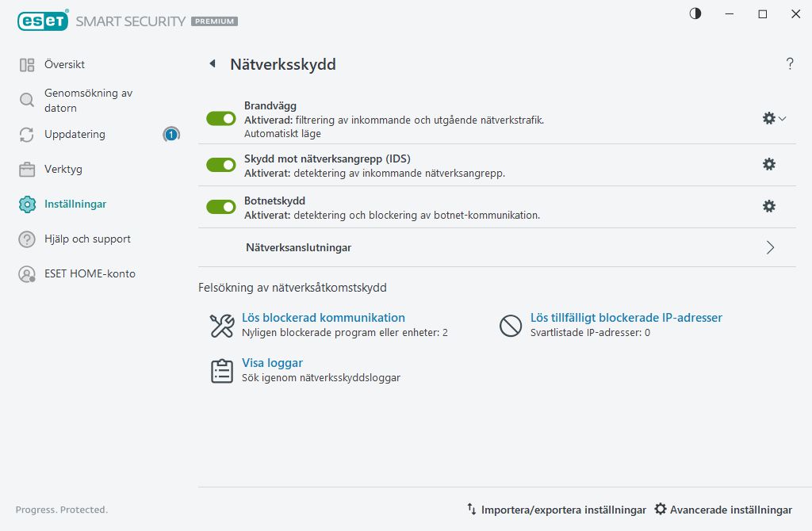Click Lös tillfälligt blockerade IP-adresser
812x531 pixels.
pyautogui.click(x=626, y=318)
